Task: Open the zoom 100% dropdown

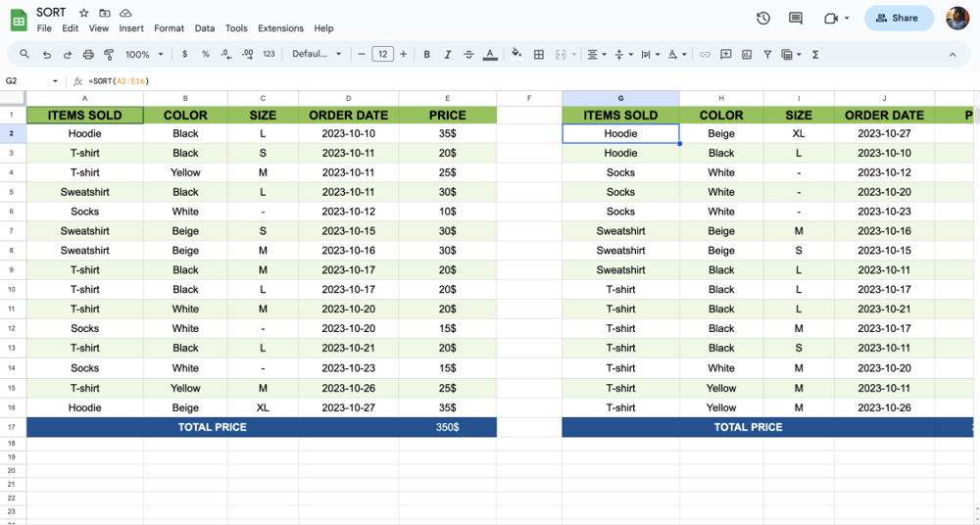Action: coord(143,55)
